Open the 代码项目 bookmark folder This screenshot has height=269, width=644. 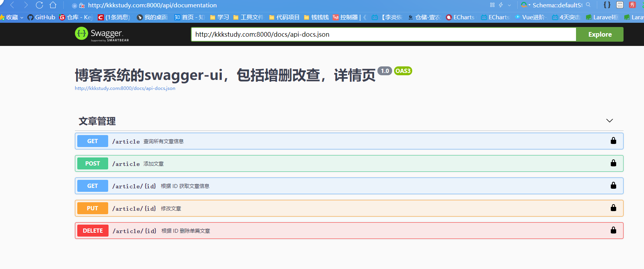(x=284, y=17)
